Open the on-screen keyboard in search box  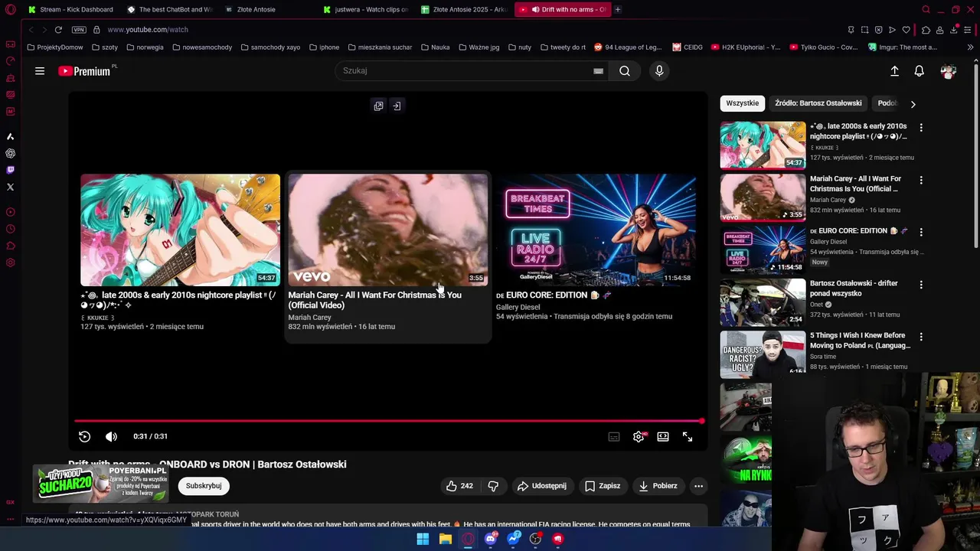click(598, 71)
